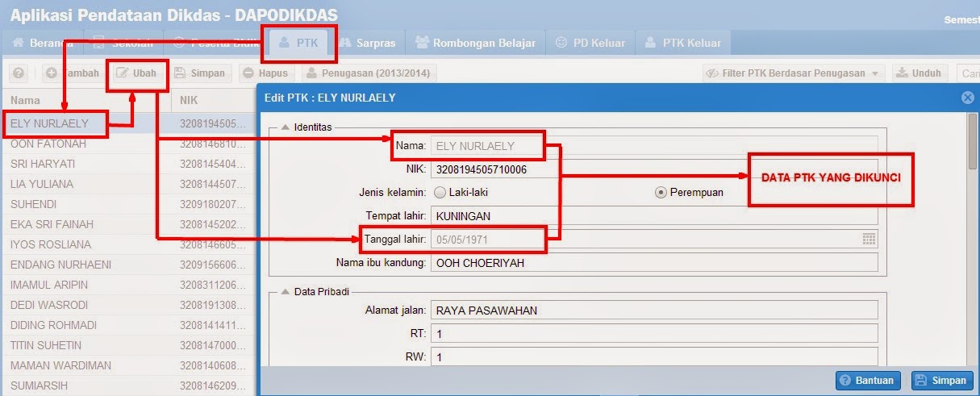Image resolution: width=980 pixels, height=396 pixels.
Task: Select the LIA YULIANA row
Action: (128, 184)
